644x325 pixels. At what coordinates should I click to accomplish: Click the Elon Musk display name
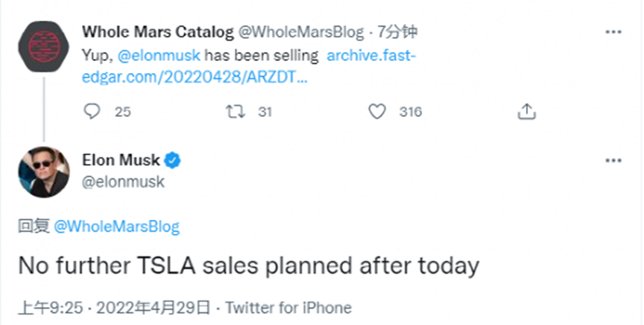[x=121, y=160]
